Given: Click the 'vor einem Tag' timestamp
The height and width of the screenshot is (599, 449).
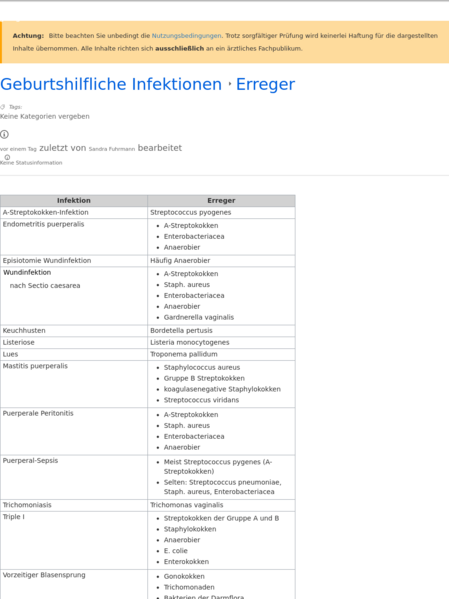Looking at the screenshot, I should coord(18,149).
